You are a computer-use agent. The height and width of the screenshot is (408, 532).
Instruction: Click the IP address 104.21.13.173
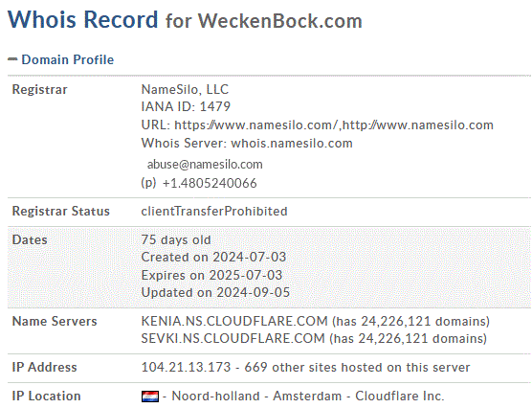point(186,367)
